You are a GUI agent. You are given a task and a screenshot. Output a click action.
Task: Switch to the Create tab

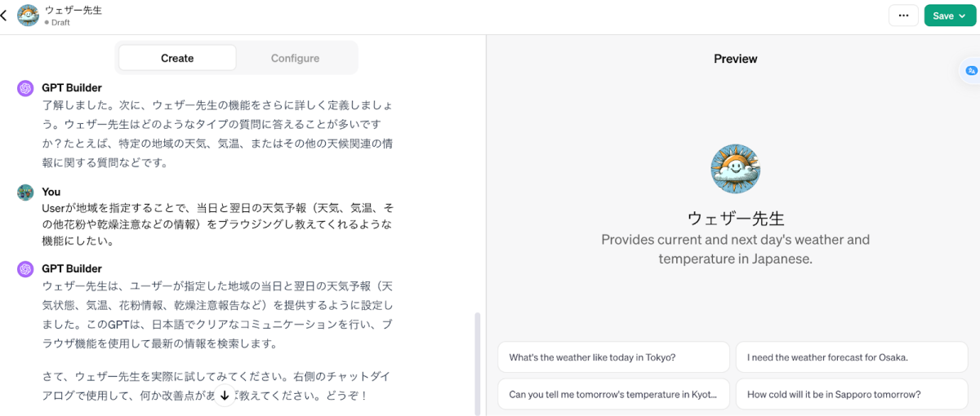177,58
